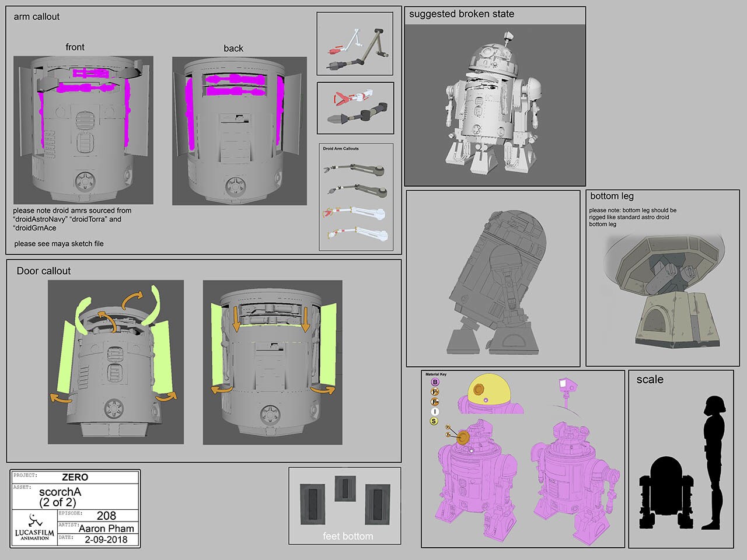Click the "back" label above render

pos(233,48)
